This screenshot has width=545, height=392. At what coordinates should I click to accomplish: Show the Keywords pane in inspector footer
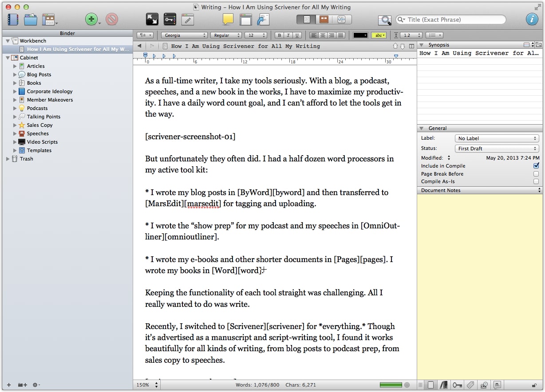pos(457,385)
